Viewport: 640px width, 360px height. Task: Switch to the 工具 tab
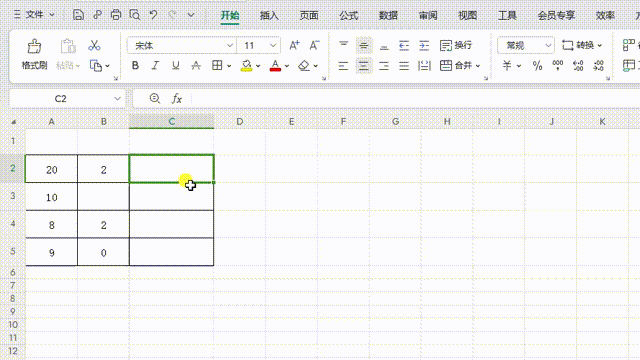[507, 16]
